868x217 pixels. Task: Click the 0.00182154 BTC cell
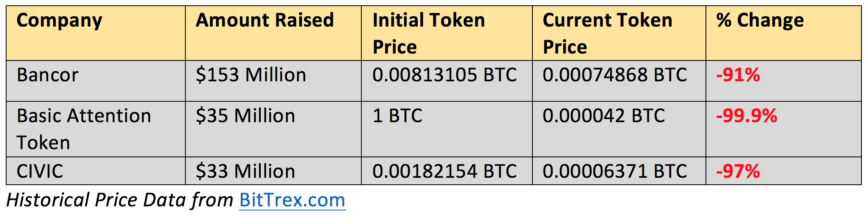(447, 171)
